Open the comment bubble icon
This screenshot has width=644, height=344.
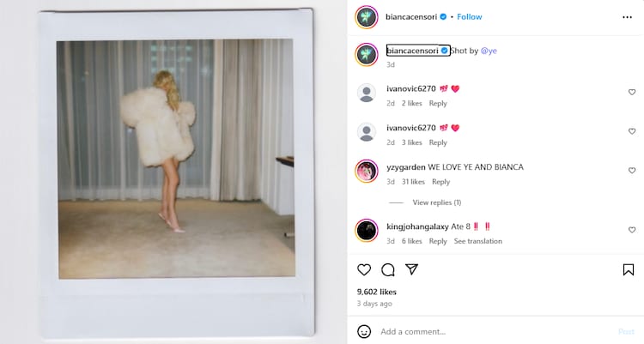(388, 269)
